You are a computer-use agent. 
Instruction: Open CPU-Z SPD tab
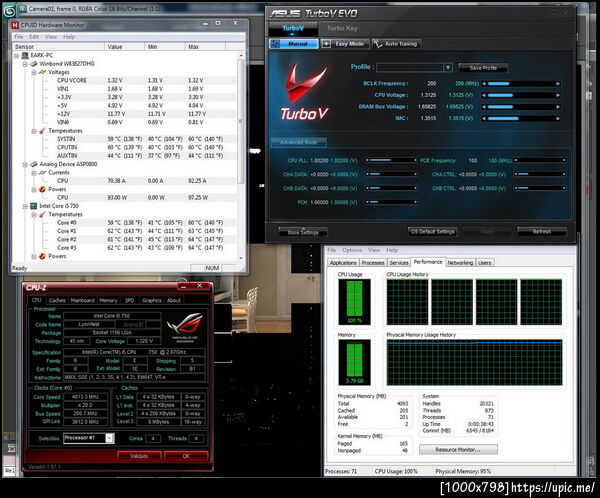coord(130,300)
